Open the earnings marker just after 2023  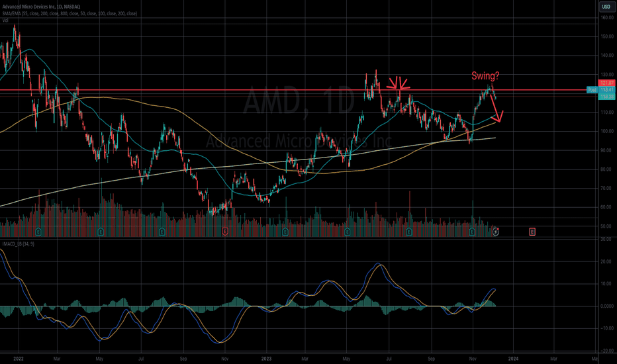(x=285, y=232)
